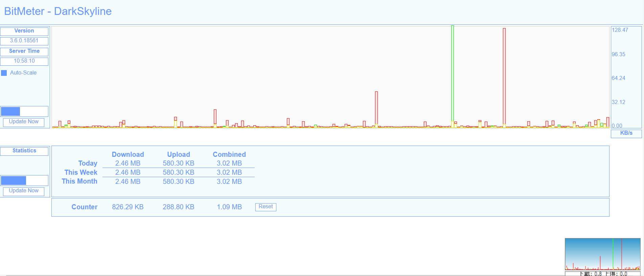Click the tall green spike in the graph
The width and height of the screenshot is (644, 276).
pos(452,75)
